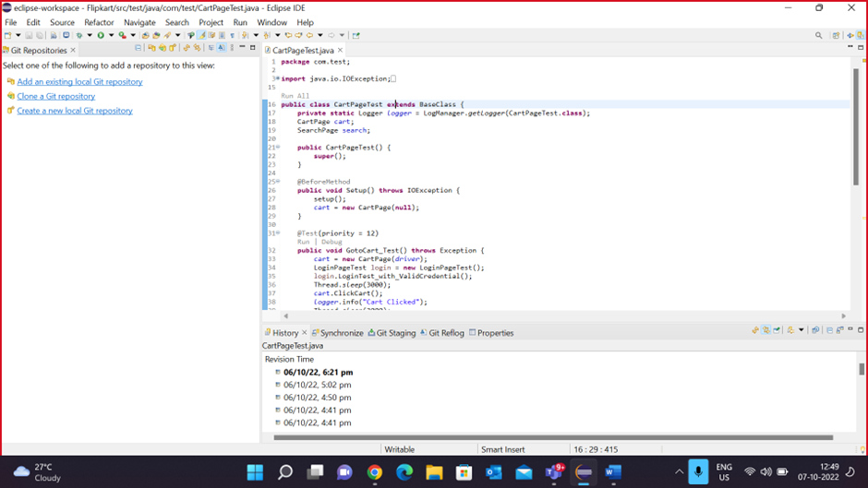This screenshot has width=868, height=488.
Task: Click Clone repository toolbar icon in Git view
Action: tap(163, 48)
